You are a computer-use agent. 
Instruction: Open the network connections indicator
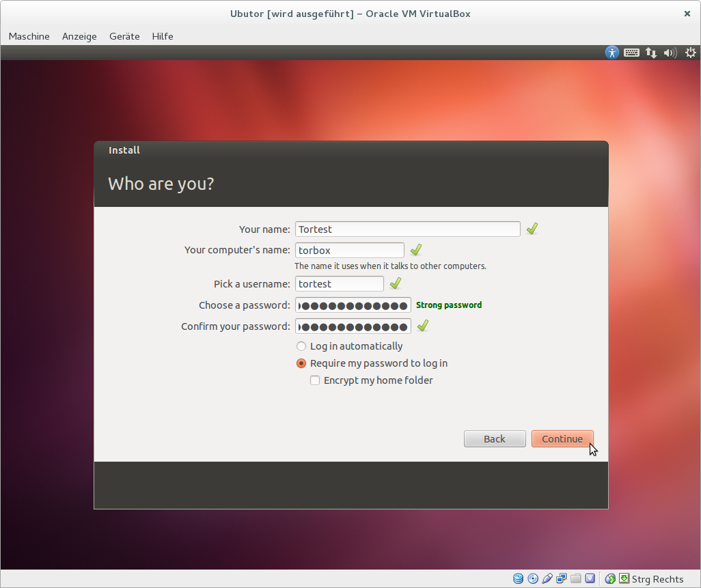(651, 53)
